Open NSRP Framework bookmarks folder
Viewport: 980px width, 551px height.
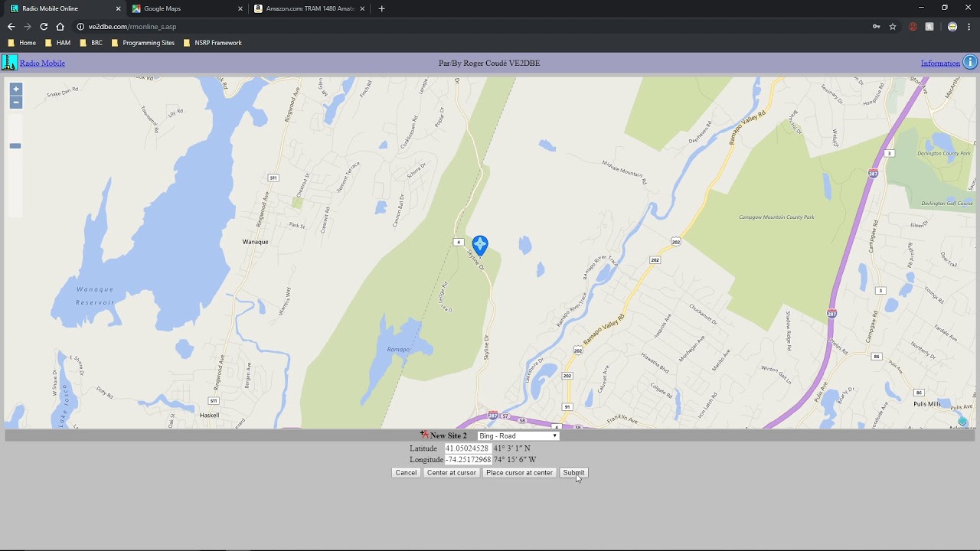coord(212,43)
